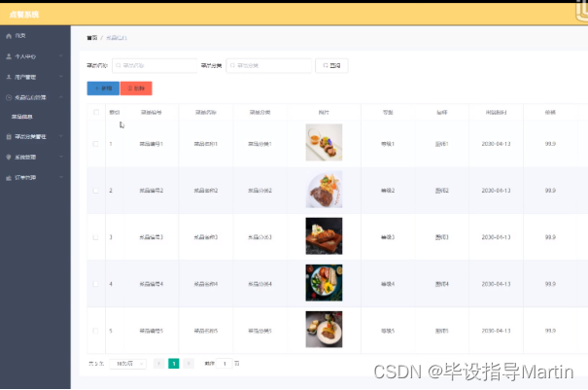Open the food image thumbnail in row 5

point(324,329)
